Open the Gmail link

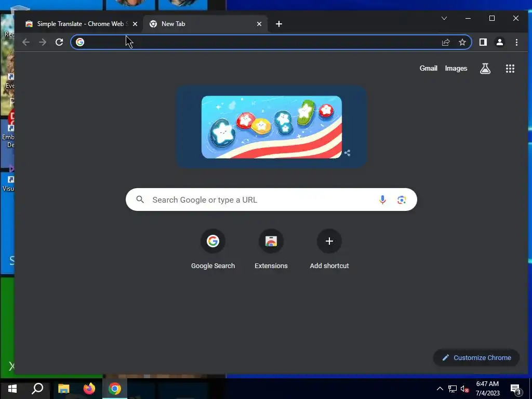pos(428,69)
